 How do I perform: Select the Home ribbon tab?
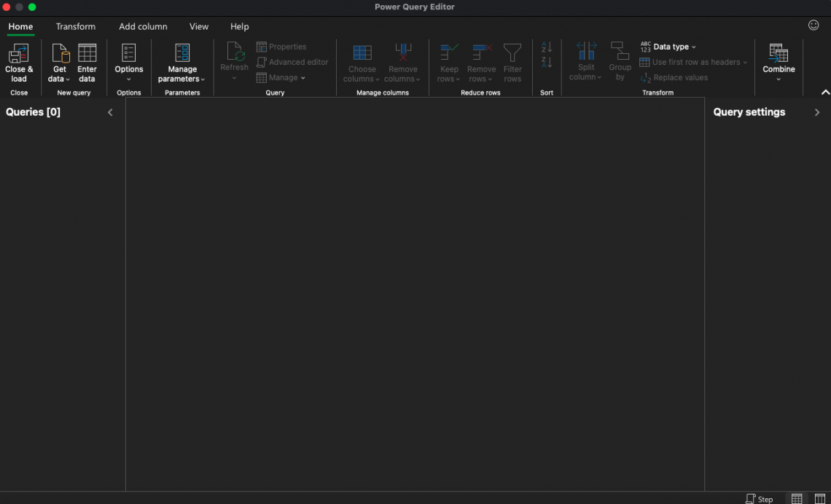(20, 26)
